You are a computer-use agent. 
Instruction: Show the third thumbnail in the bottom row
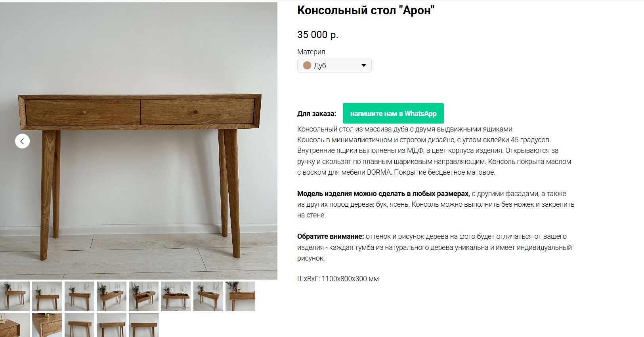(x=79, y=325)
